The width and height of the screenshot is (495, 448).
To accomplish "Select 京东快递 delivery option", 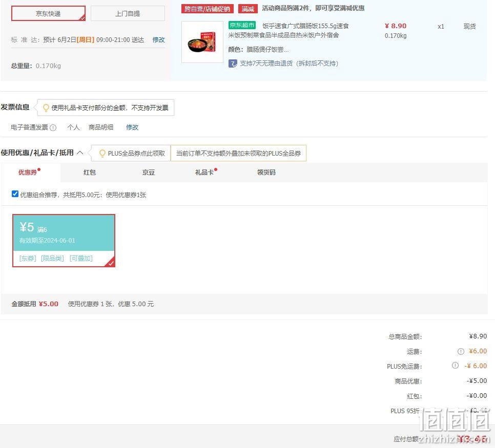I will (48, 13).
